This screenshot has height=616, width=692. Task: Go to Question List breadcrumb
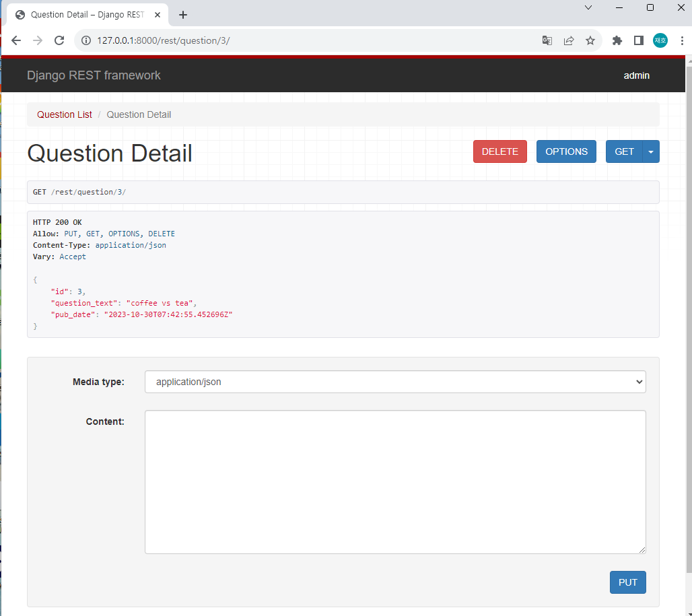coord(65,114)
